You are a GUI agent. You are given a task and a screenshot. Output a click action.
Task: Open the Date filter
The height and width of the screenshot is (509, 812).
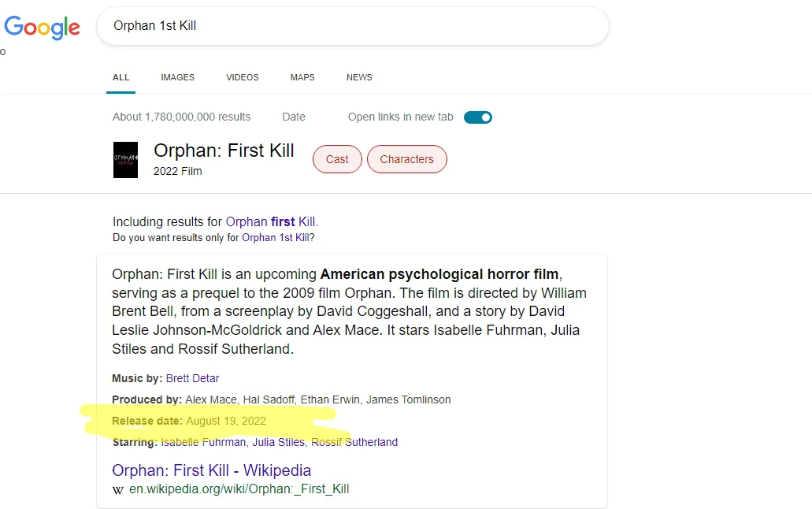coord(294,117)
